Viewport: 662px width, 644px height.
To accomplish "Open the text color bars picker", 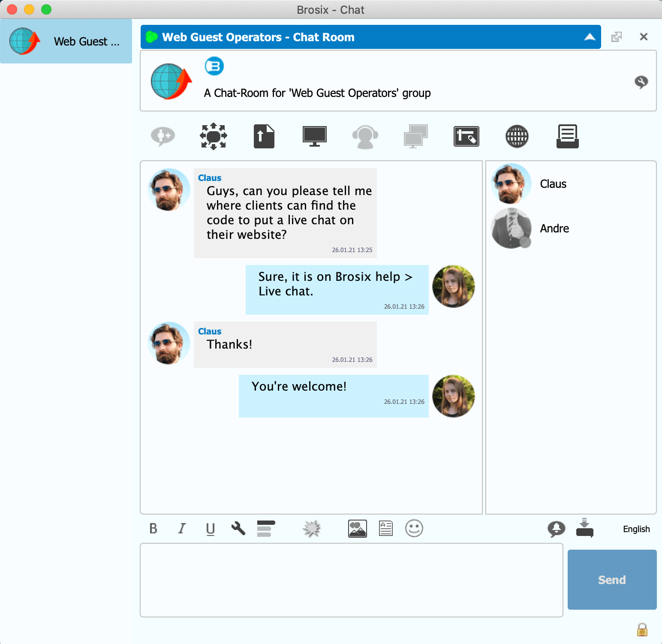I will point(266,528).
